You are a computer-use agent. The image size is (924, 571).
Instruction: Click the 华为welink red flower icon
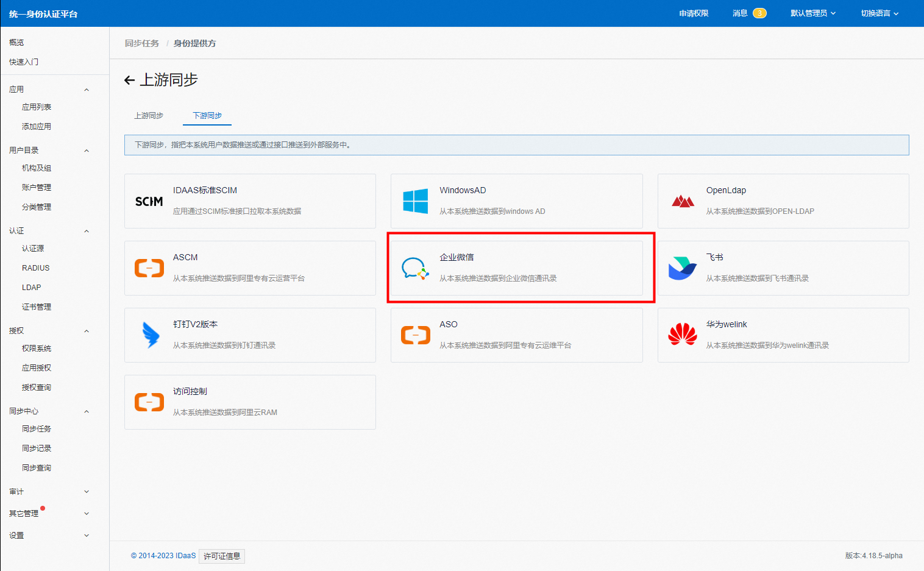(x=682, y=335)
